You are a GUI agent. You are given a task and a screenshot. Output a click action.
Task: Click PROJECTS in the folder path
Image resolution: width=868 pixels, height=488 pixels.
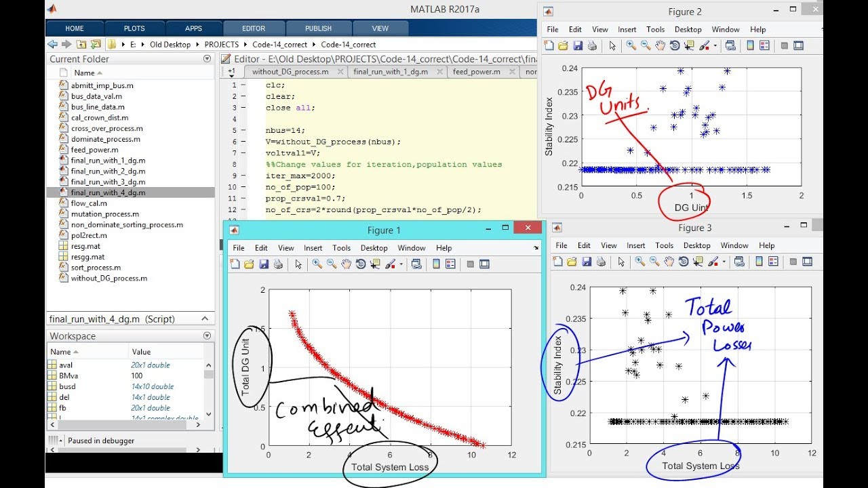222,45
